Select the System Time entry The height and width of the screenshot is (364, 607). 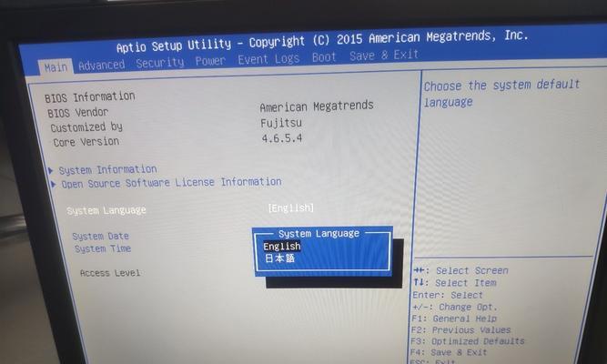103,248
